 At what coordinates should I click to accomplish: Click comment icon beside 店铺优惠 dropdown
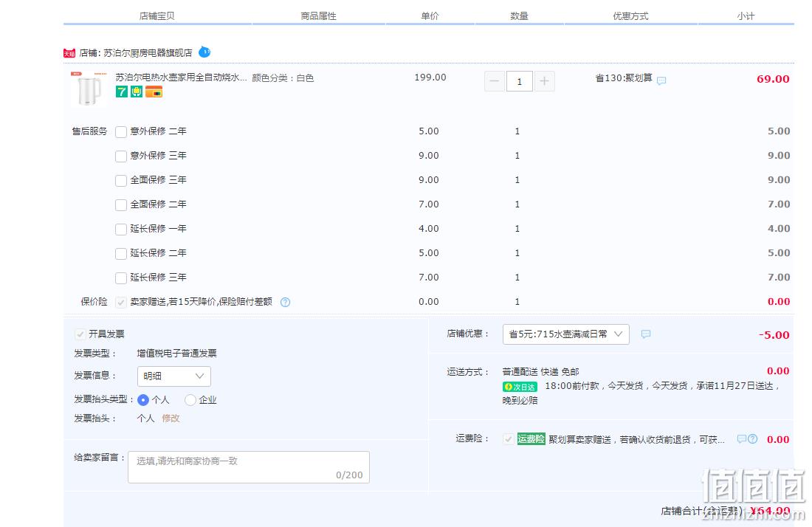point(646,334)
